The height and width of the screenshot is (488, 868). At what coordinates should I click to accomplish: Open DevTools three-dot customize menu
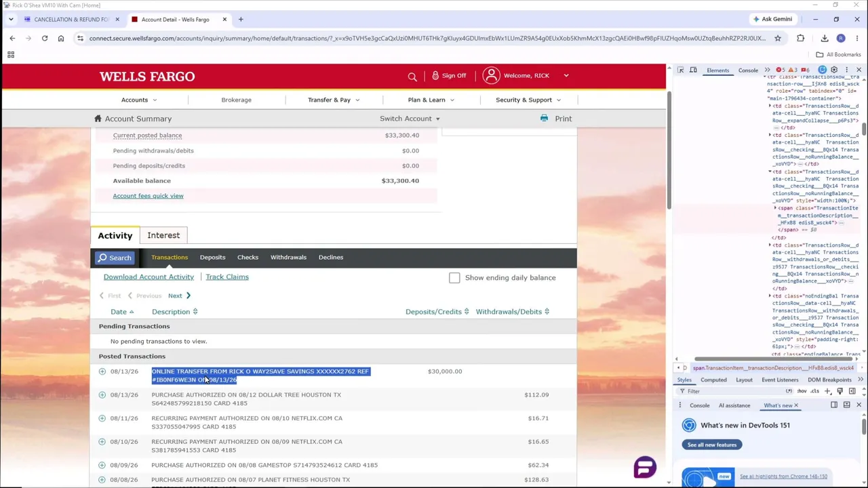[x=846, y=70]
